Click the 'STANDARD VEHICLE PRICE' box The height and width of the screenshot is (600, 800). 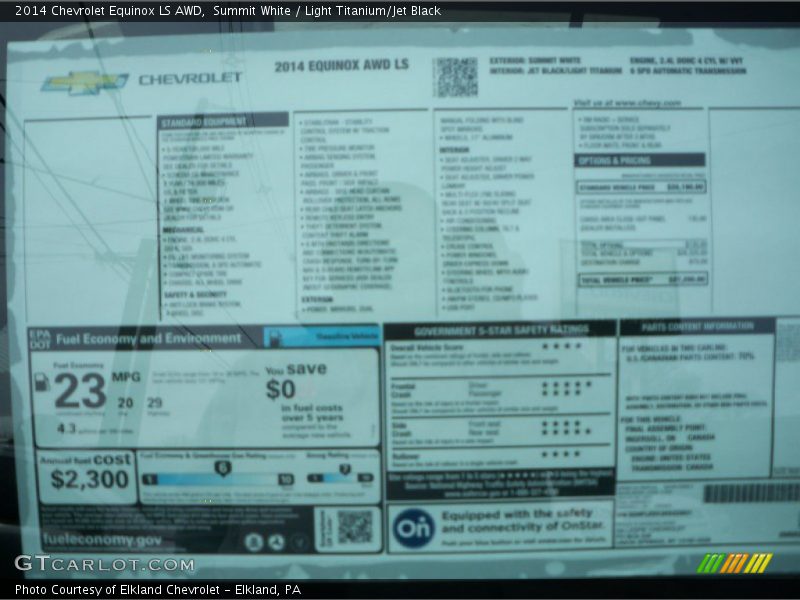tap(642, 187)
